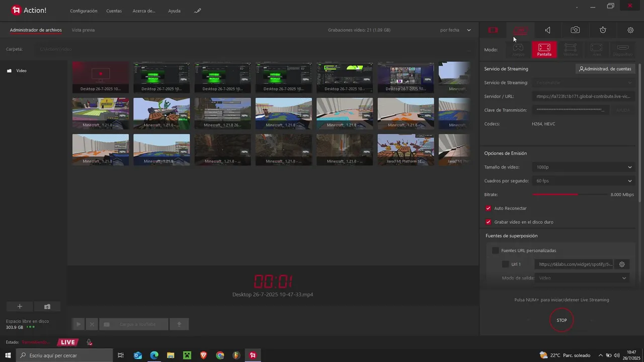Viewport: 644px width, 362px height.
Task: Click Administrad. de cuentas button
Action: [605, 69]
